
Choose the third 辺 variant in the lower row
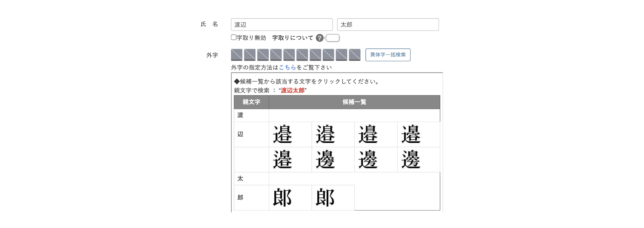368,159
